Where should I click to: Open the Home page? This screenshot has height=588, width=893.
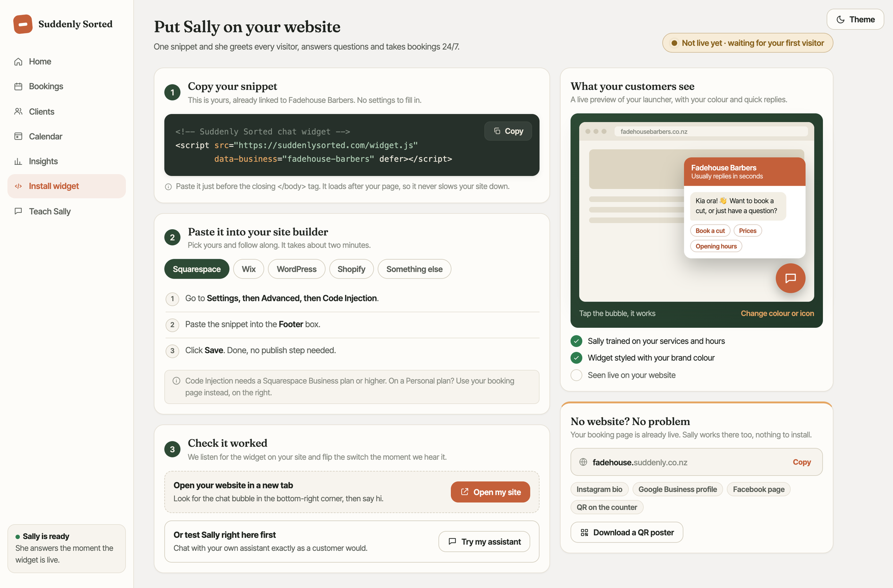click(x=67, y=62)
